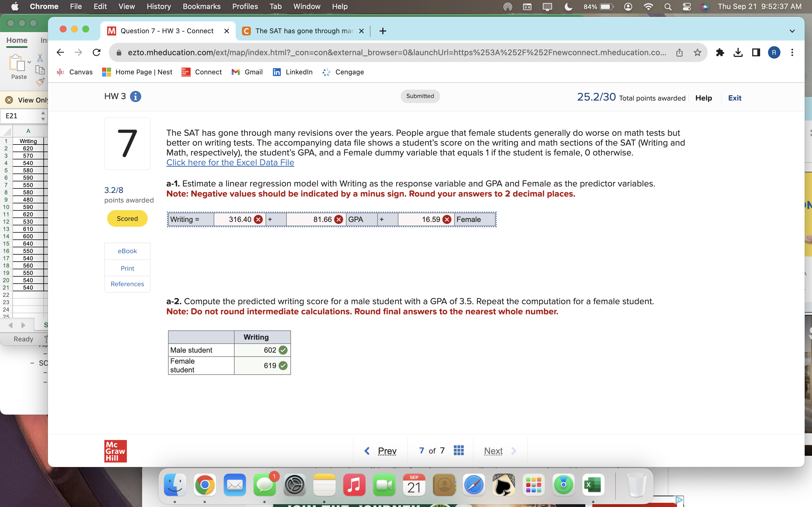The height and width of the screenshot is (507, 812).
Task: Open the tab search chevron in Chrome
Action: [792, 31]
